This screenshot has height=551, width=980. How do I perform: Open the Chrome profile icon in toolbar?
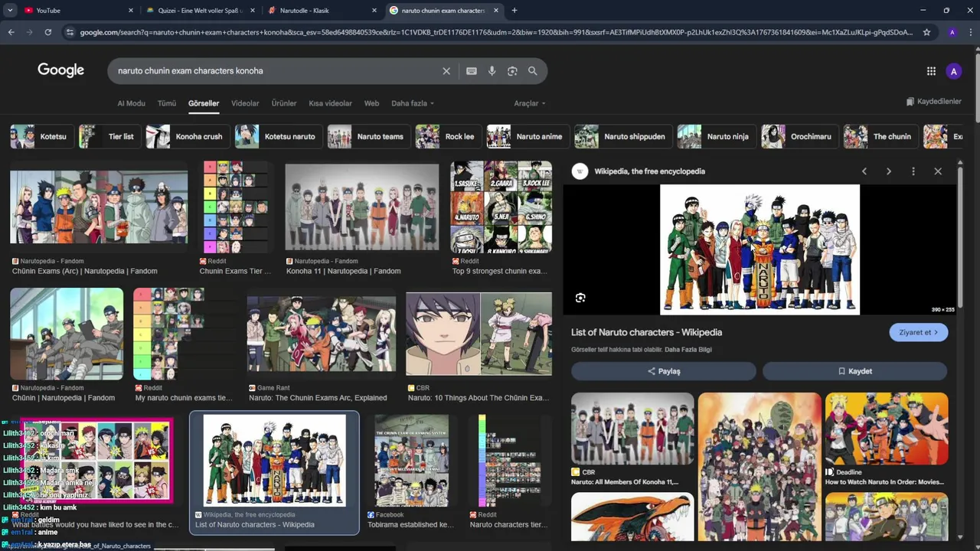point(952,32)
